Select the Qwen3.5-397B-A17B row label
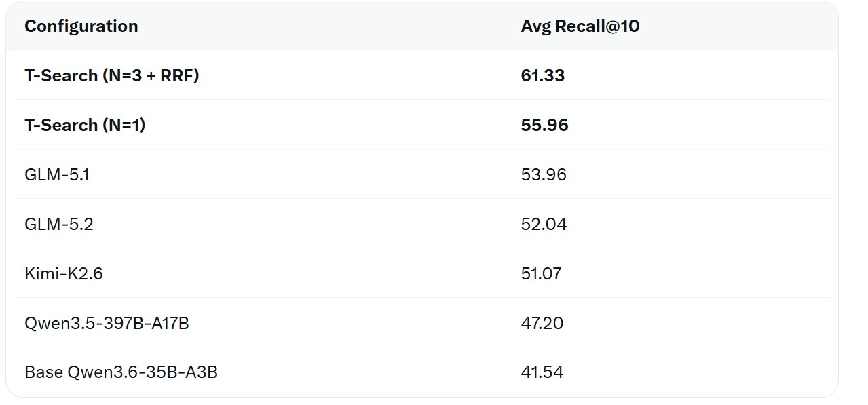 (107, 324)
